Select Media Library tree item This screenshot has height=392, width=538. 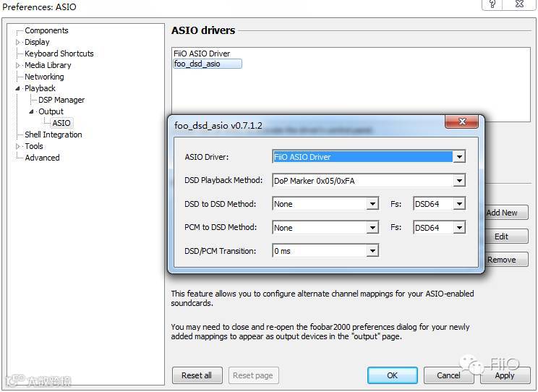pyautogui.click(x=48, y=65)
